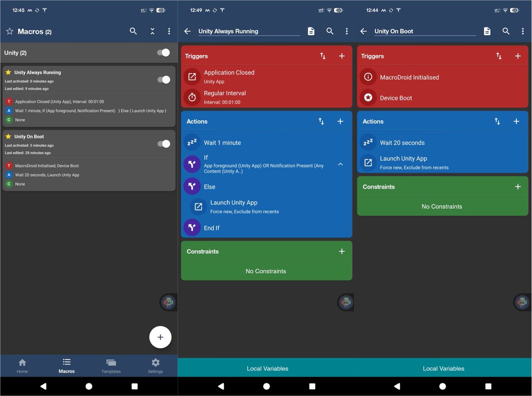Click the reorder actions arrows icon
Viewport: 532px width, 396px height.
(x=321, y=121)
